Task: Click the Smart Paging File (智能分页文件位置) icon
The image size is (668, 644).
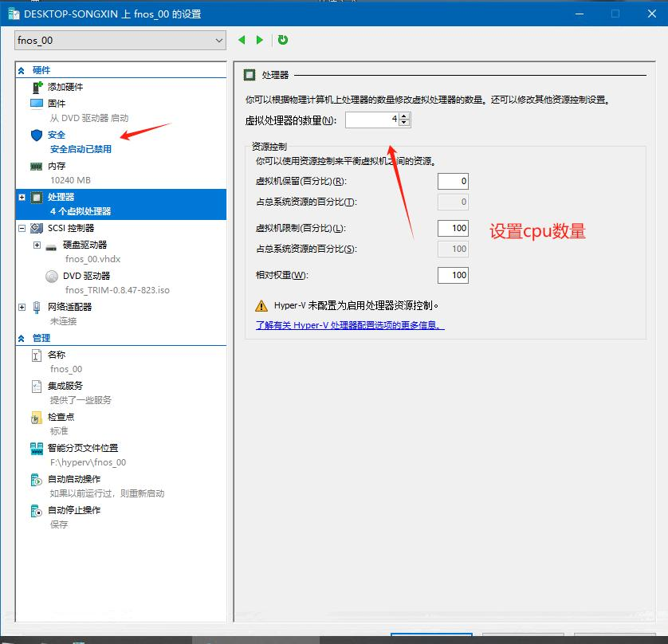Action: tap(37, 449)
